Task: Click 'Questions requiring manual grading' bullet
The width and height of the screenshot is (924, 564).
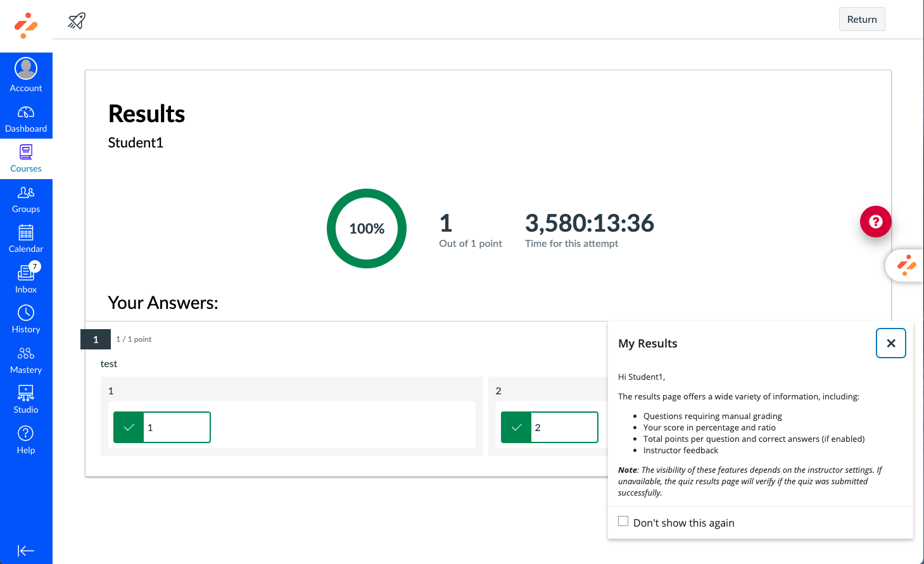Action: click(x=712, y=416)
